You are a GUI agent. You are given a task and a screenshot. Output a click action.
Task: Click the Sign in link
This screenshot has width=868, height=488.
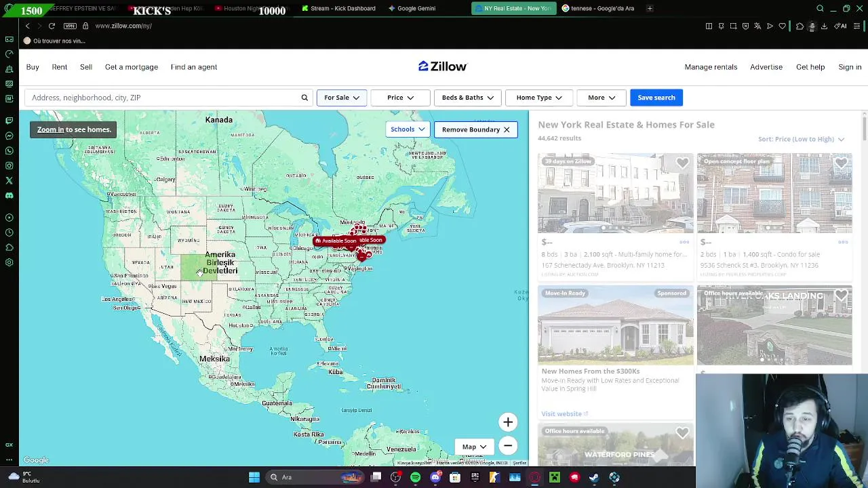[850, 67]
